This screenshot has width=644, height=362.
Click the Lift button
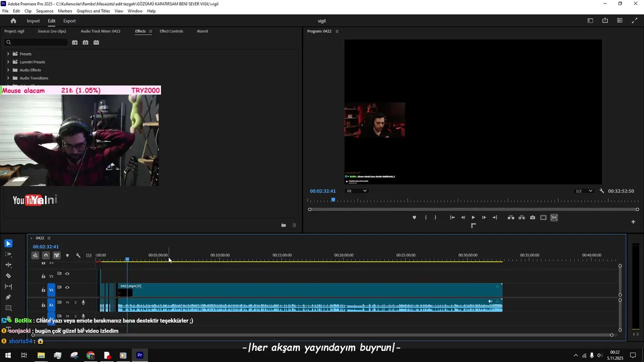coord(511,218)
